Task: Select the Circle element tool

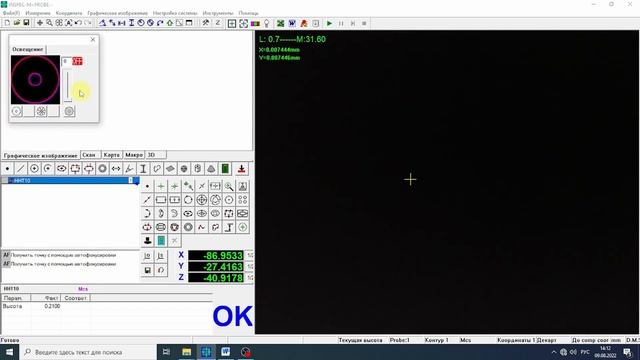Action: pos(34,169)
